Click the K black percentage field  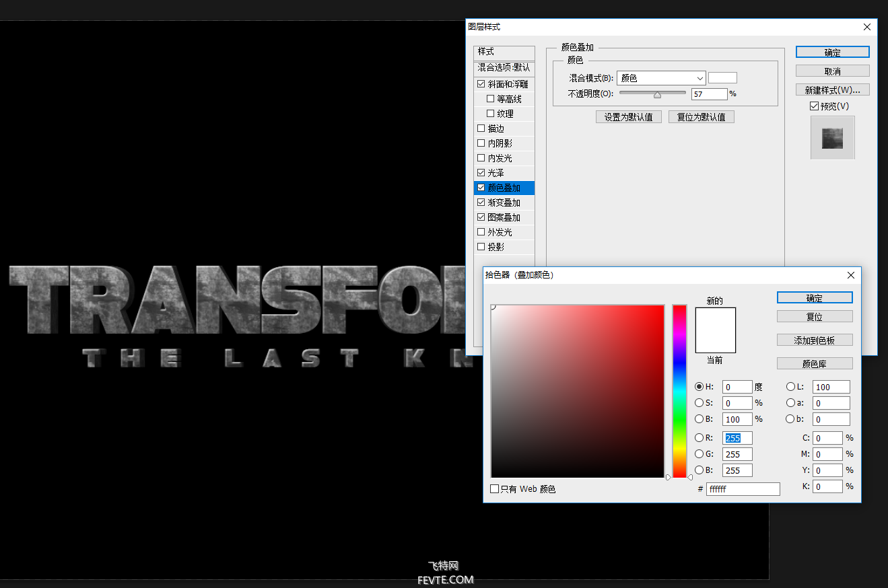[x=827, y=486]
